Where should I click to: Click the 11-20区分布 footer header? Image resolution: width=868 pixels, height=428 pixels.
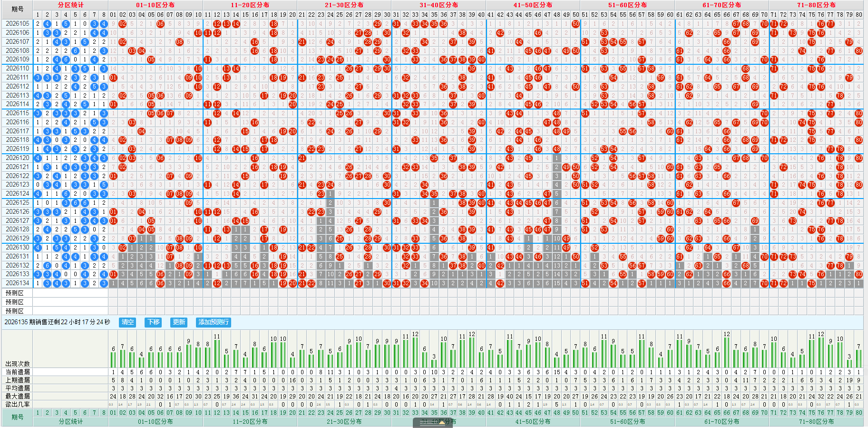click(250, 422)
